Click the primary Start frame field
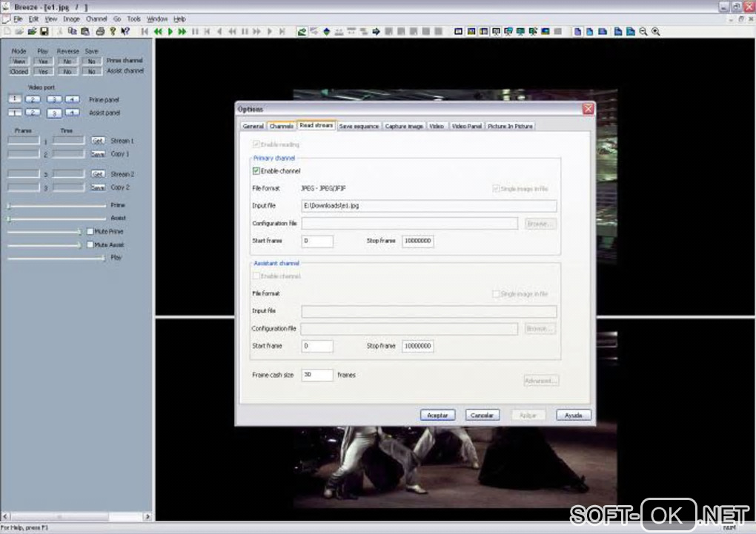756x534 pixels. [x=317, y=241]
